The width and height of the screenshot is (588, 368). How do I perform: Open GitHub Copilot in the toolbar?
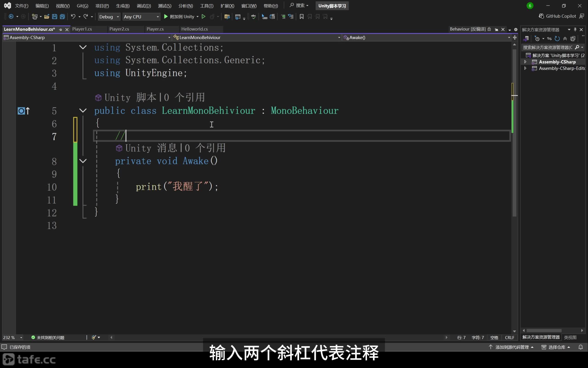click(x=557, y=16)
